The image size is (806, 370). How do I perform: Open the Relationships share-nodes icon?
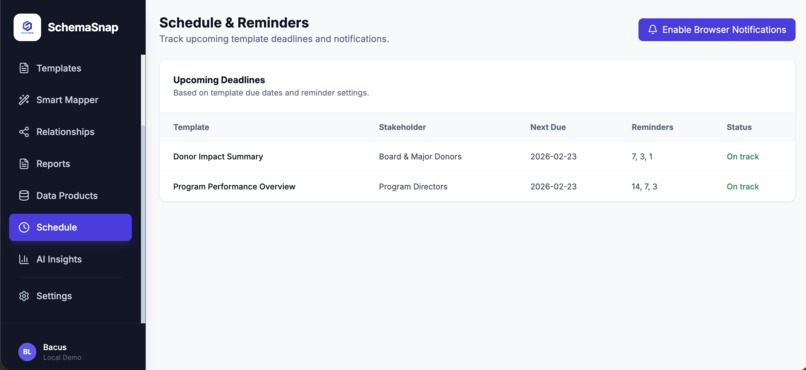click(24, 132)
